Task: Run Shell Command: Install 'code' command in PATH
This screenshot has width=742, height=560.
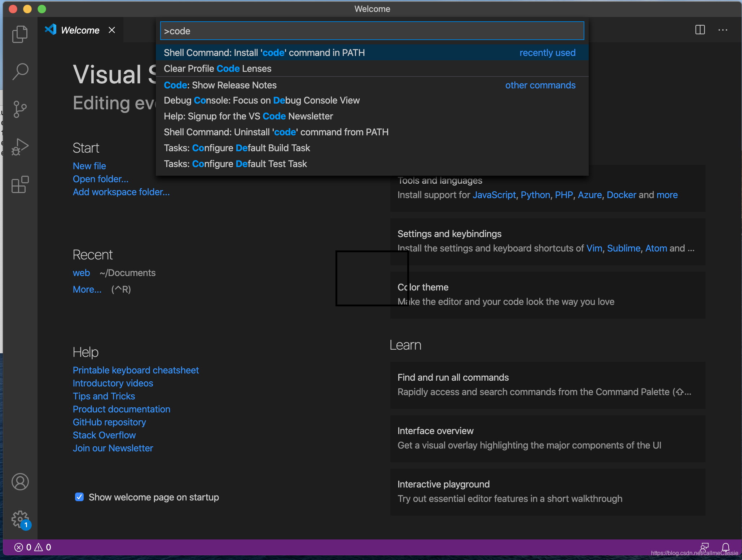Action: point(372,53)
